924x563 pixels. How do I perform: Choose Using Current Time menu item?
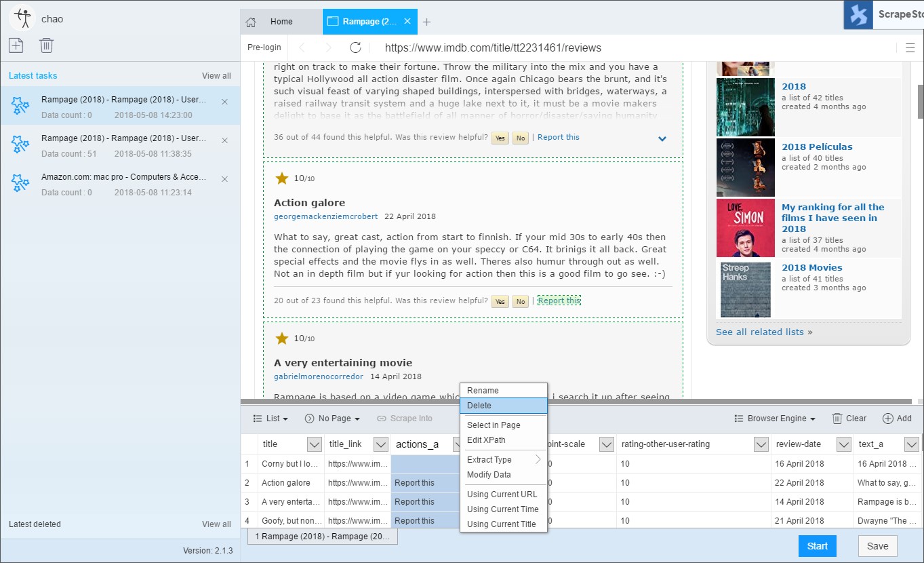(503, 509)
